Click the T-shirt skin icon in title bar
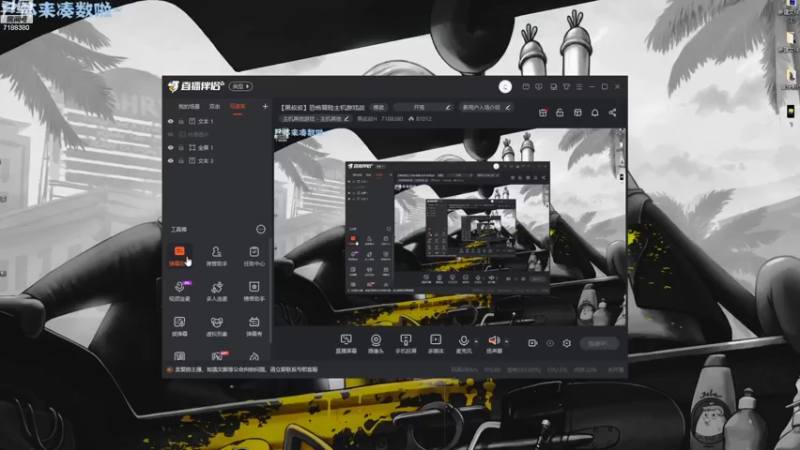The image size is (800, 450). tap(566, 87)
